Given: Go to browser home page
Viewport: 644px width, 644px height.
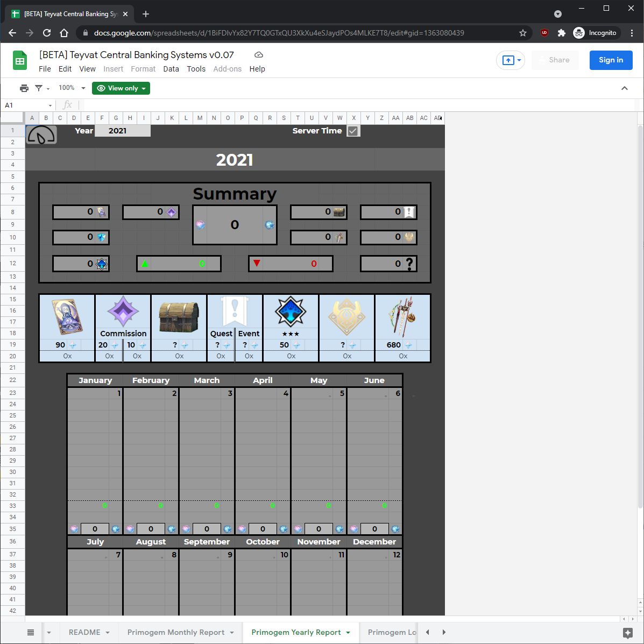Looking at the screenshot, I should pos(64,33).
